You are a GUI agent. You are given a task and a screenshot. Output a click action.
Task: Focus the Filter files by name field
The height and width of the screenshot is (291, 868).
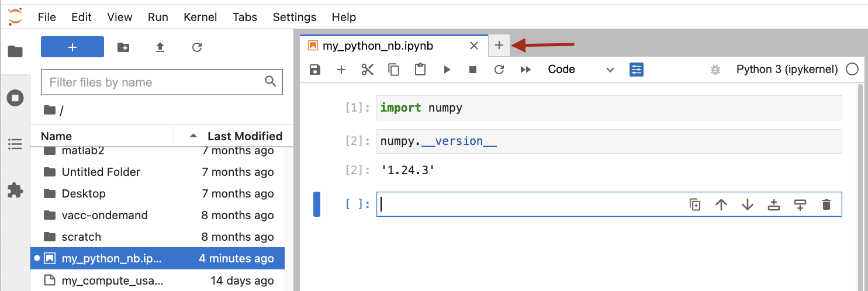pyautogui.click(x=162, y=82)
